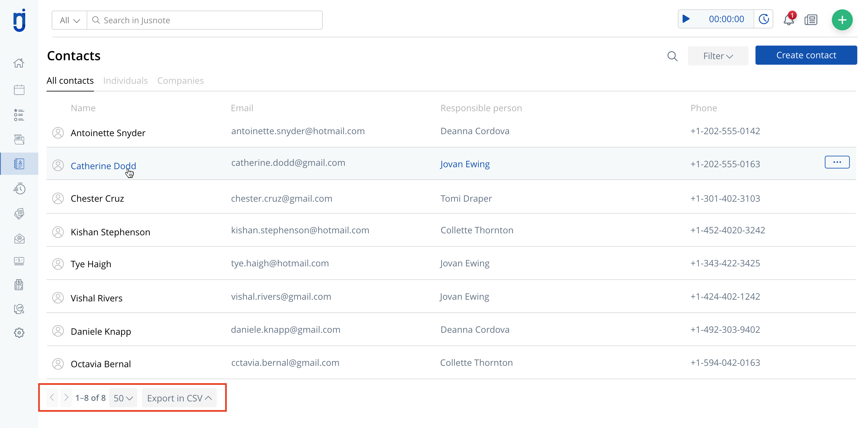868x428 pixels.
Task: Focus the Search in Jusnote field
Action: [x=204, y=20]
